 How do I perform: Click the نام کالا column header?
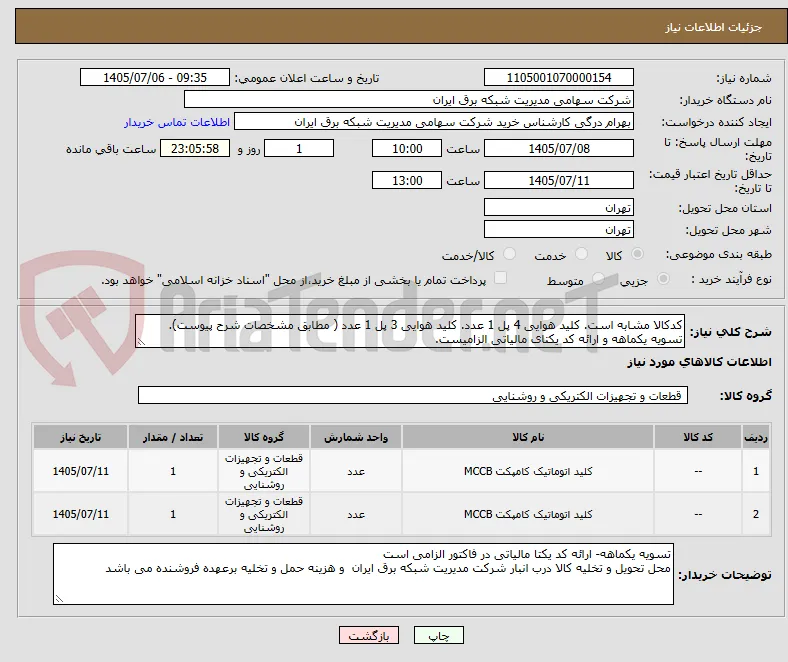click(528, 437)
